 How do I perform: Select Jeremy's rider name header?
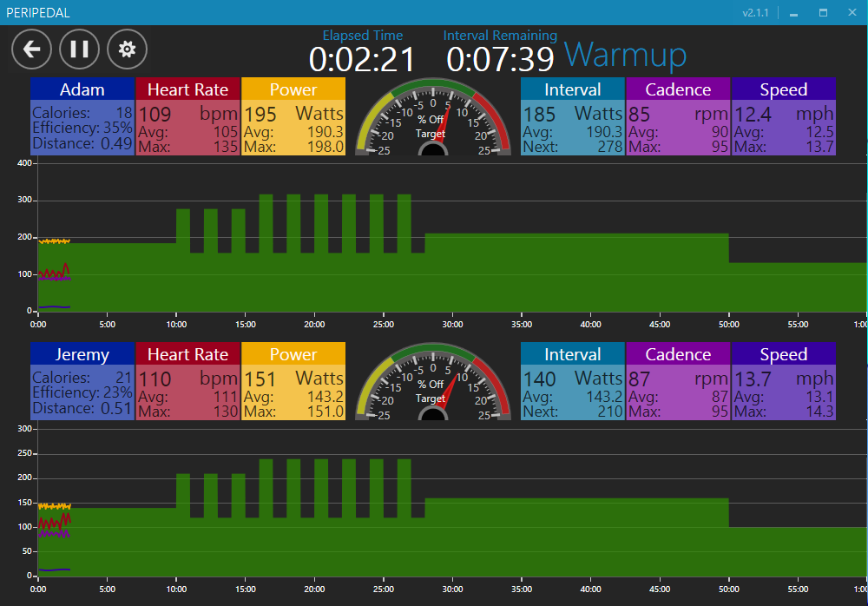coord(82,354)
